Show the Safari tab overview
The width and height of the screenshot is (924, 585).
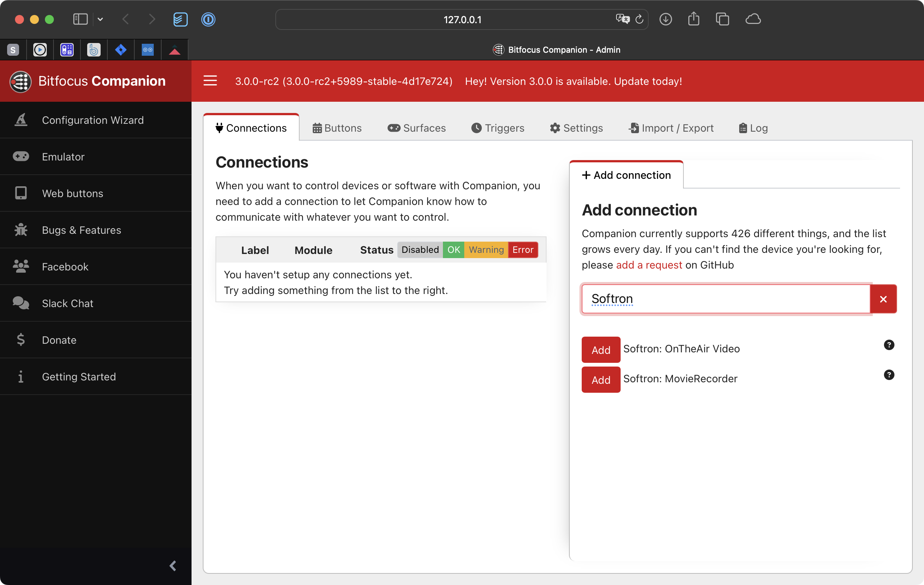[x=722, y=19]
